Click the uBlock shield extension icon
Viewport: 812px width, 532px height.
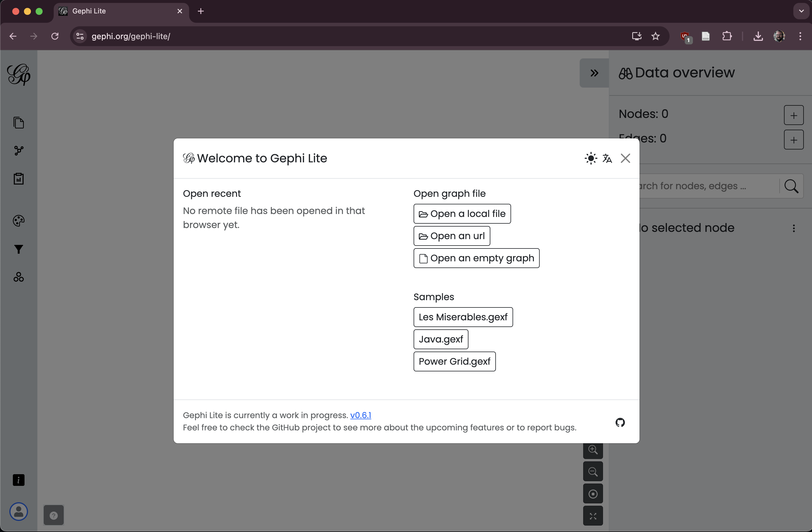tap(685, 37)
